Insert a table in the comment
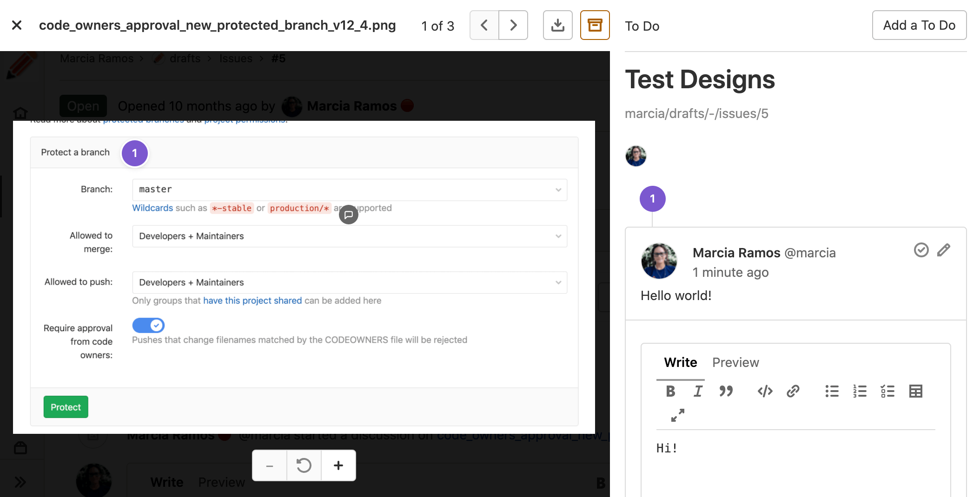 (x=915, y=391)
